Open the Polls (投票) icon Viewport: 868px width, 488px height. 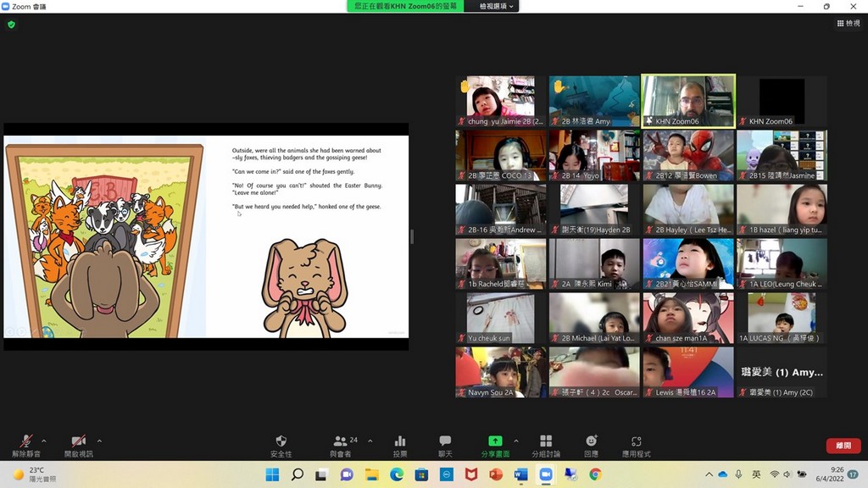(x=400, y=446)
